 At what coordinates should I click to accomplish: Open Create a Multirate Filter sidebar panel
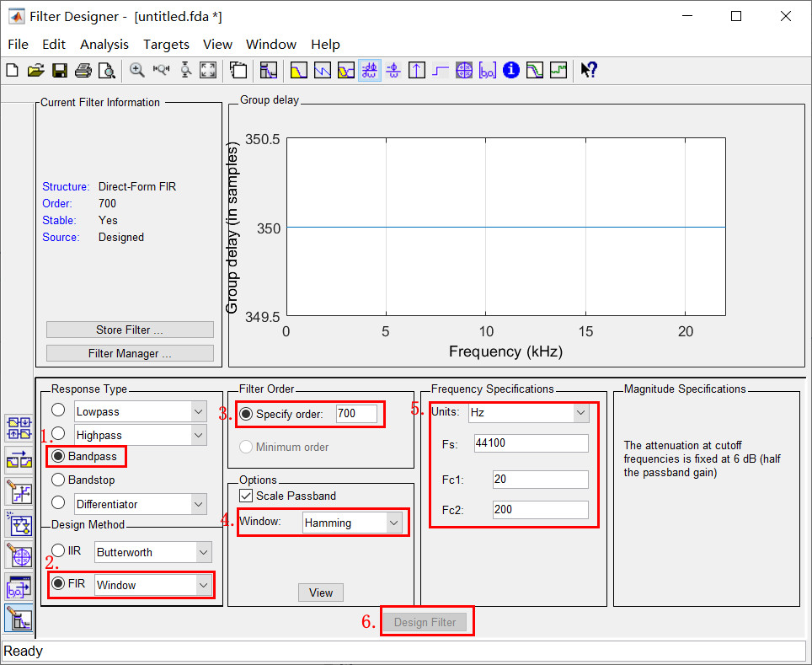tap(19, 429)
